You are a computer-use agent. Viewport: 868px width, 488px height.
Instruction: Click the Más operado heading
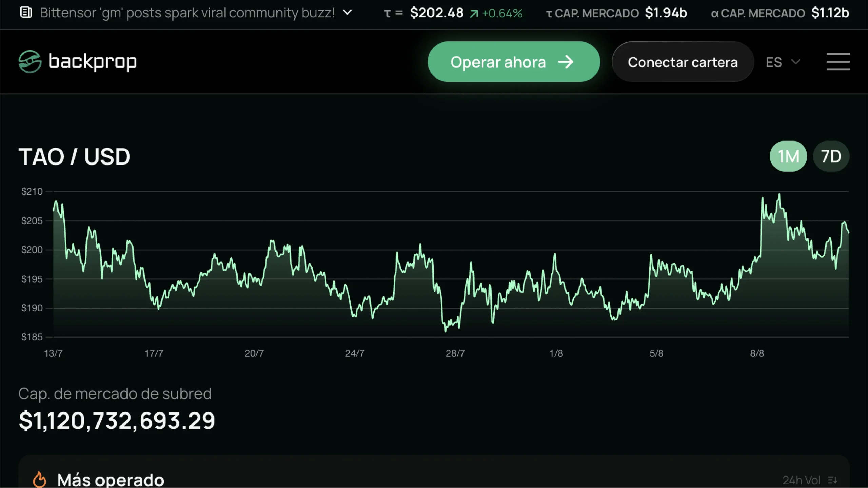pos(111,480)
